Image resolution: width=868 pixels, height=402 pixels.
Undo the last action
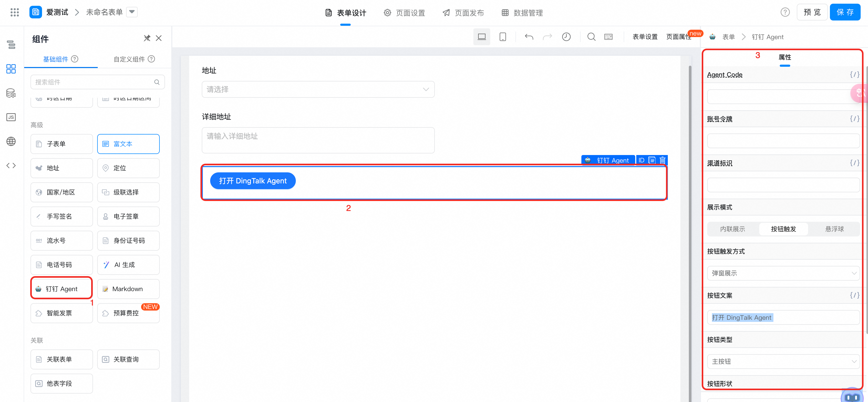(529, 37)
